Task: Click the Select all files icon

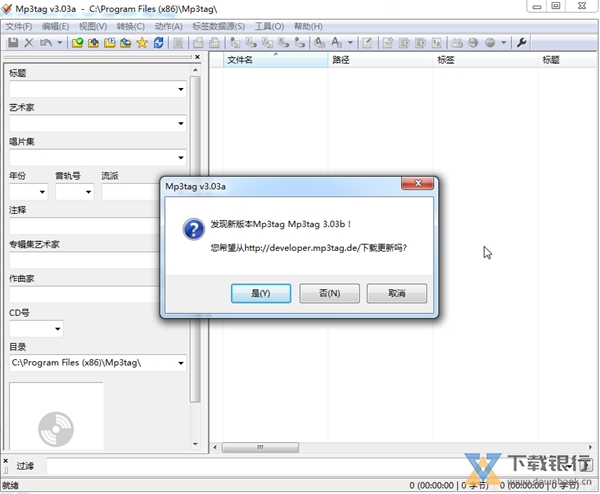Action: pyautogui.click(x=178, y=42)
